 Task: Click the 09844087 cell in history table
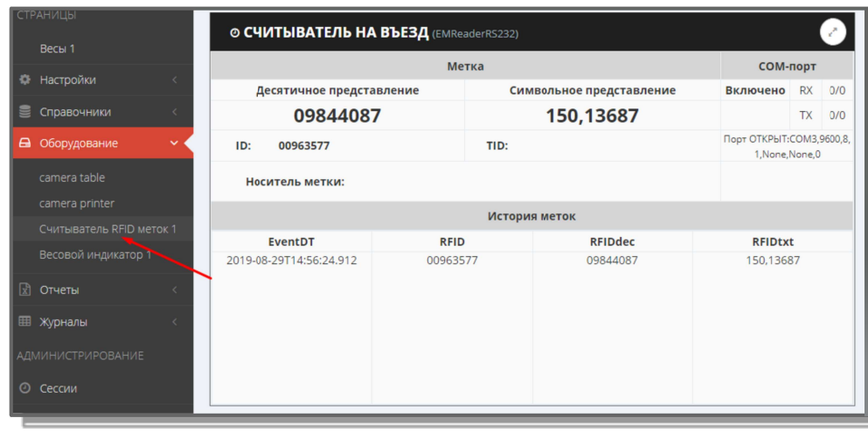[x=612, y=261]
